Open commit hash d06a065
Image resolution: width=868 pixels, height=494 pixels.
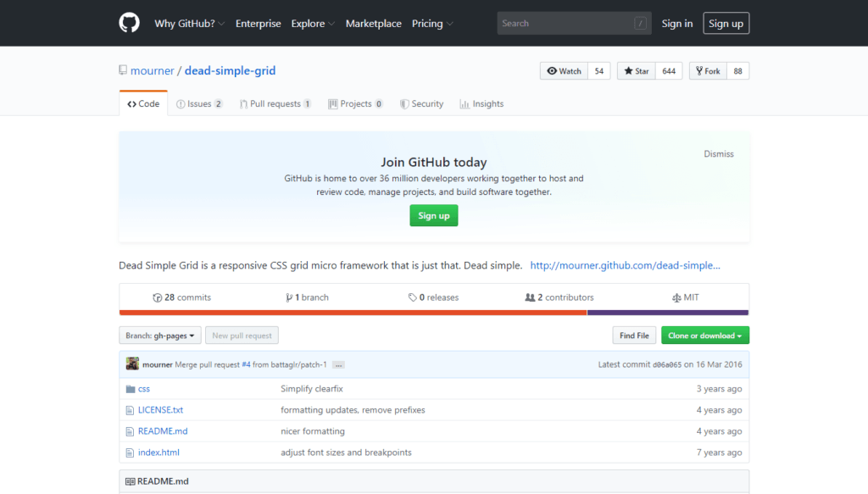pos(667,364)
